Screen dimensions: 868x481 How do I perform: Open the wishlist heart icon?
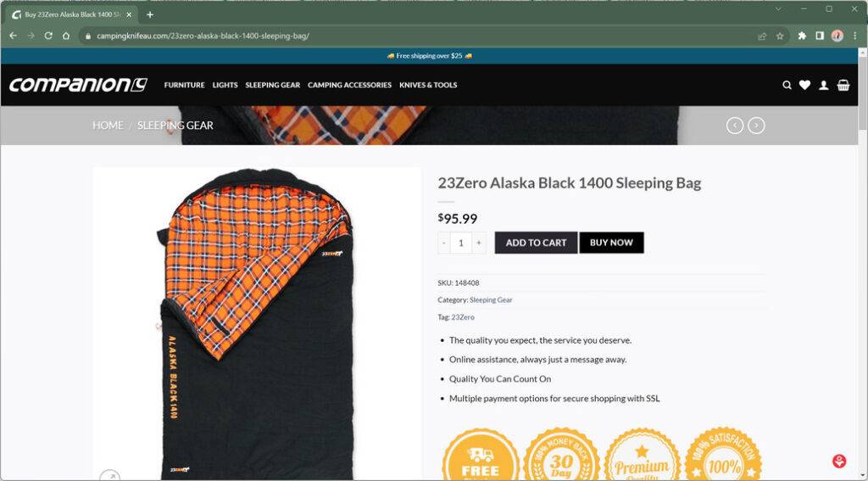pos(804,85)
